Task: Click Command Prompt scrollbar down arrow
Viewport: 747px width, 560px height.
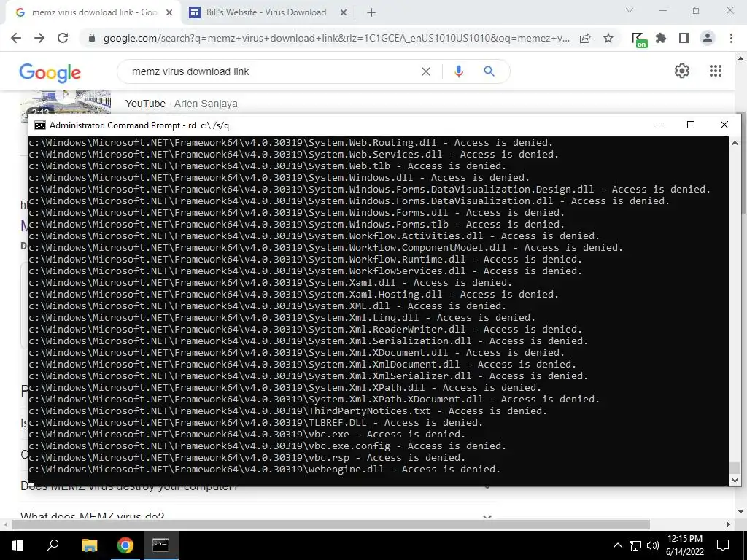Action: (x=735, y=481)
